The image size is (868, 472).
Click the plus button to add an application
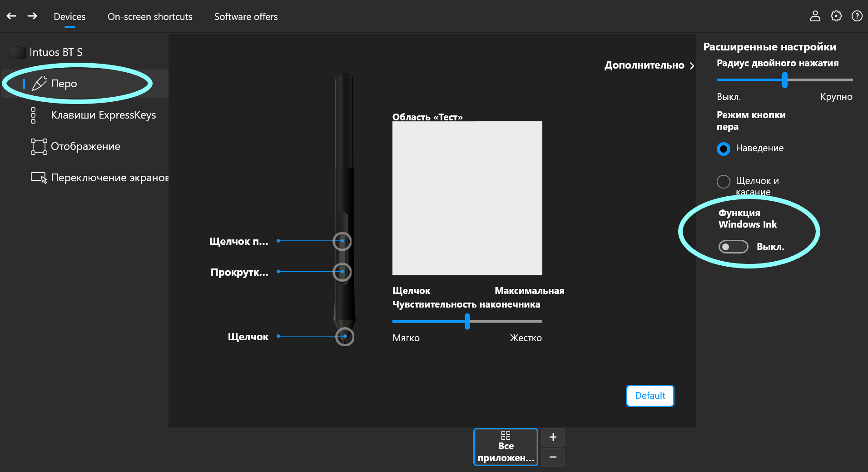552,437
